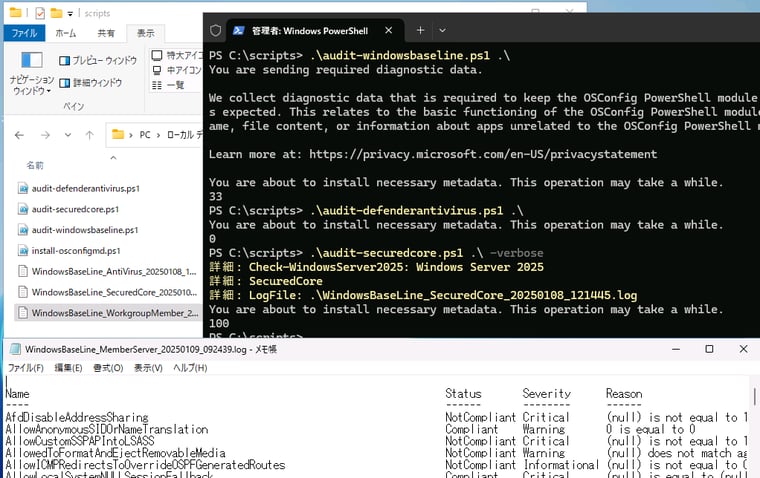The height and width of the screenshot is (478, 760).
Task: Click the chevron after PC in breadcrumb
Action: click(x=158, y=135)
